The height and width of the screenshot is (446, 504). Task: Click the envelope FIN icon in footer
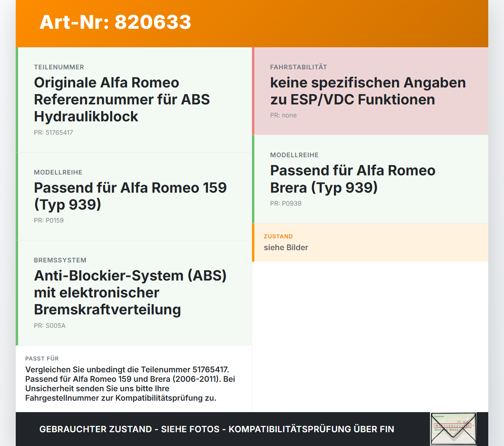[453, 429]
